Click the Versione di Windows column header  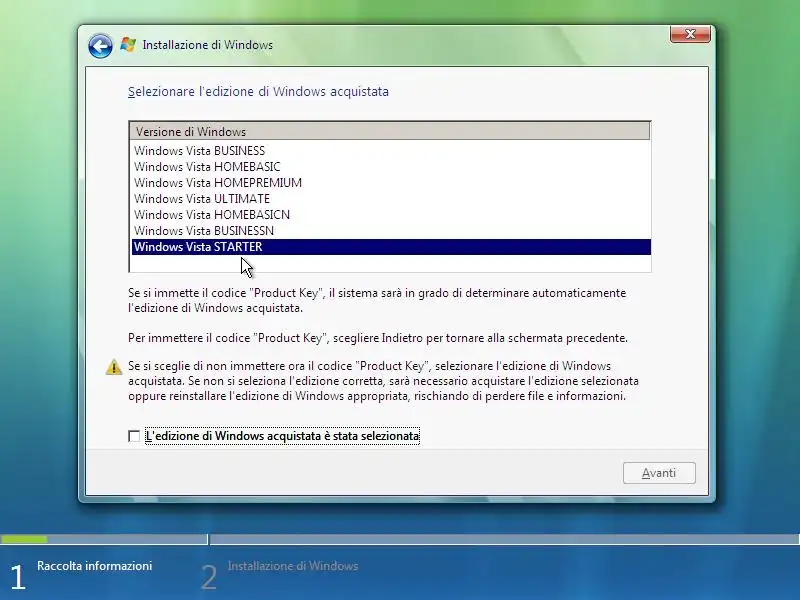pos(390,132)
